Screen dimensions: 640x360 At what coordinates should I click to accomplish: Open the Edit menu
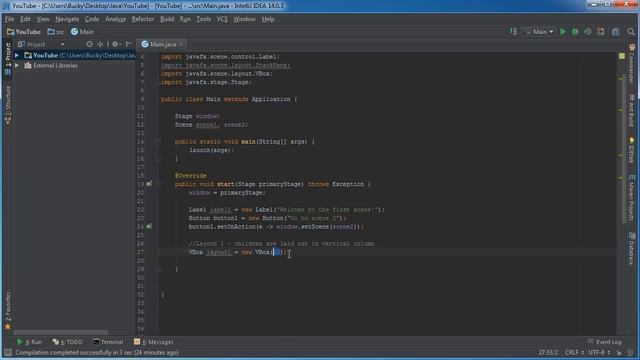(25, 19)
